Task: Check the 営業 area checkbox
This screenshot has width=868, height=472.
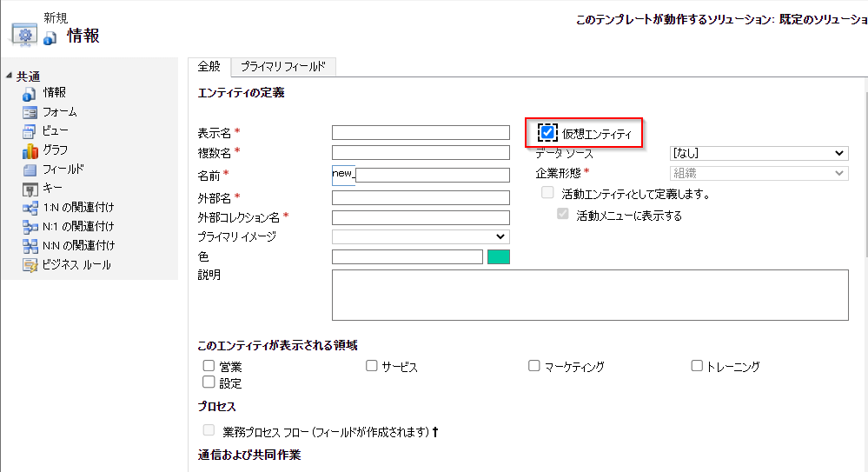Action: (209, 366)
